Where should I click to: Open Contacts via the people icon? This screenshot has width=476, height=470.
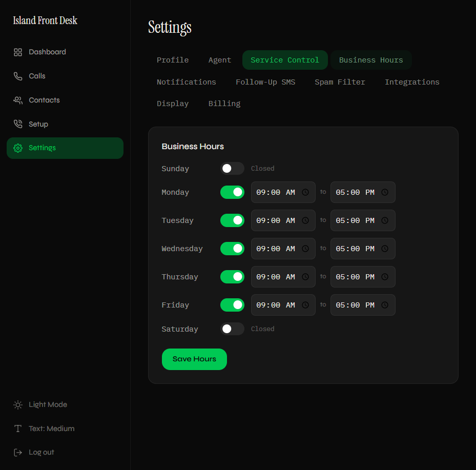pos(18,100)
